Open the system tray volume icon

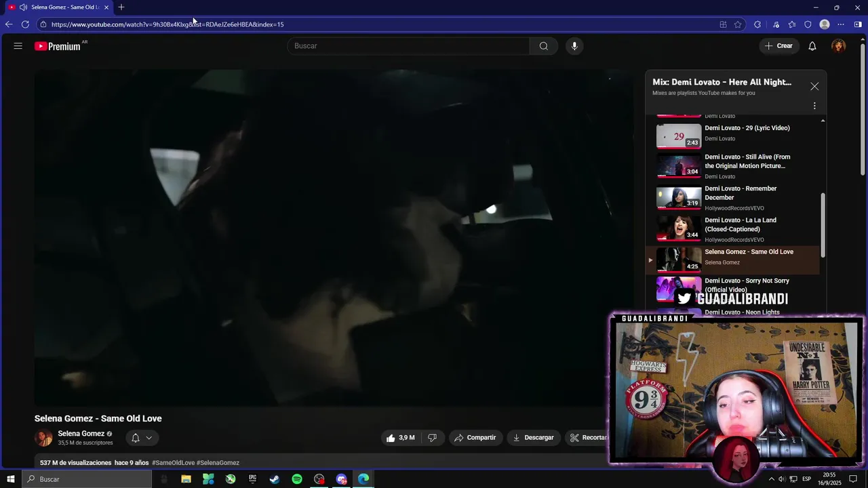click(782, 479)
